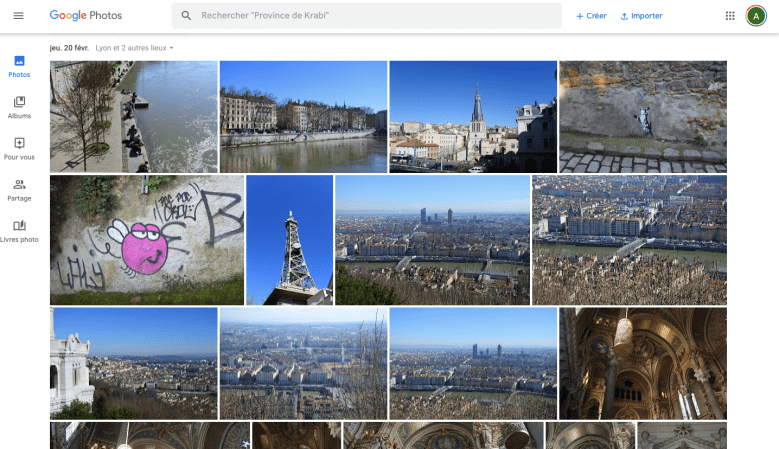Open the account avatar menu
The width and height of the screenshot is (779, 449).
click(756, 16)
